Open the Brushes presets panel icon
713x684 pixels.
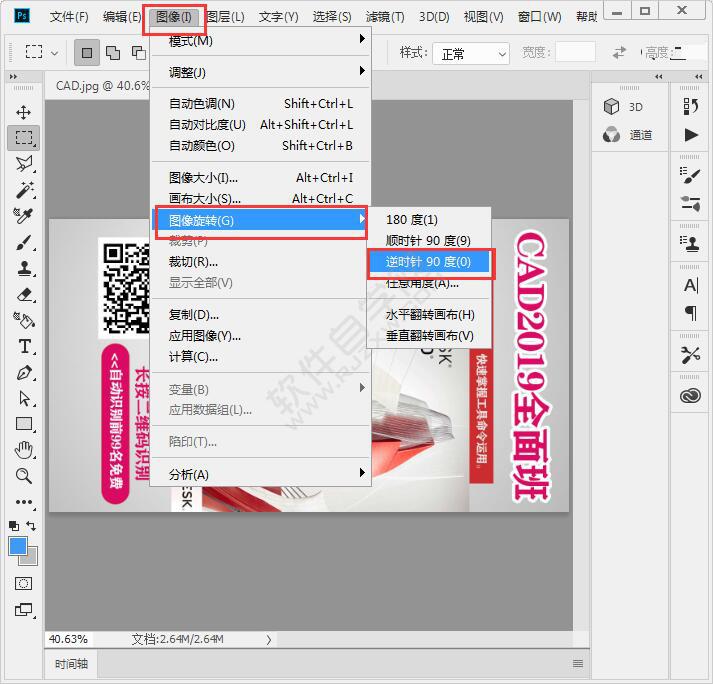[690, 203]
